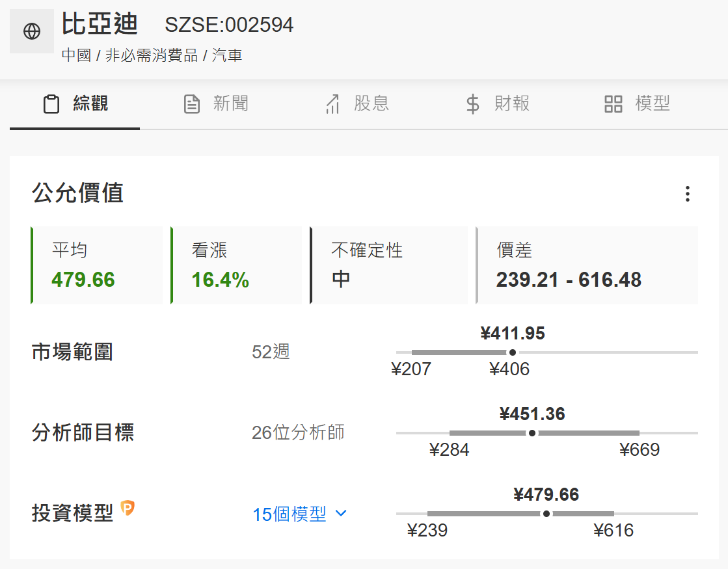Click the ¥411.95 current price value

(x=513, y=333)
